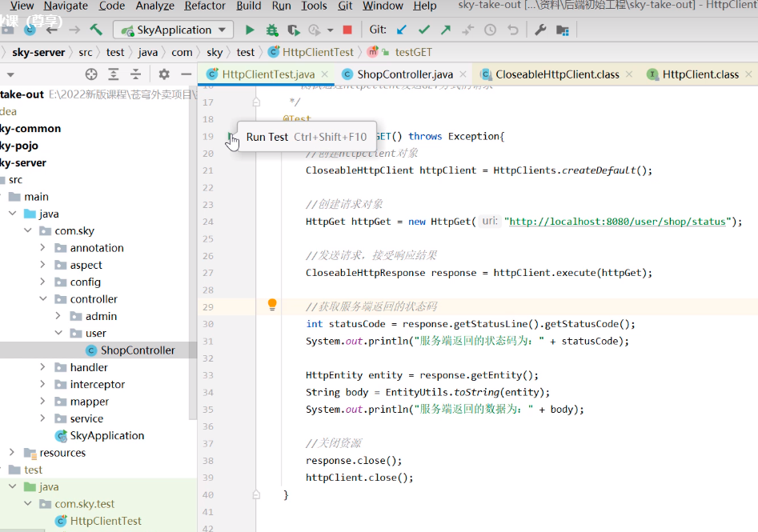Screen dimensions: 758x532
Task: Expand the admin folder
Action: point(58,316)
